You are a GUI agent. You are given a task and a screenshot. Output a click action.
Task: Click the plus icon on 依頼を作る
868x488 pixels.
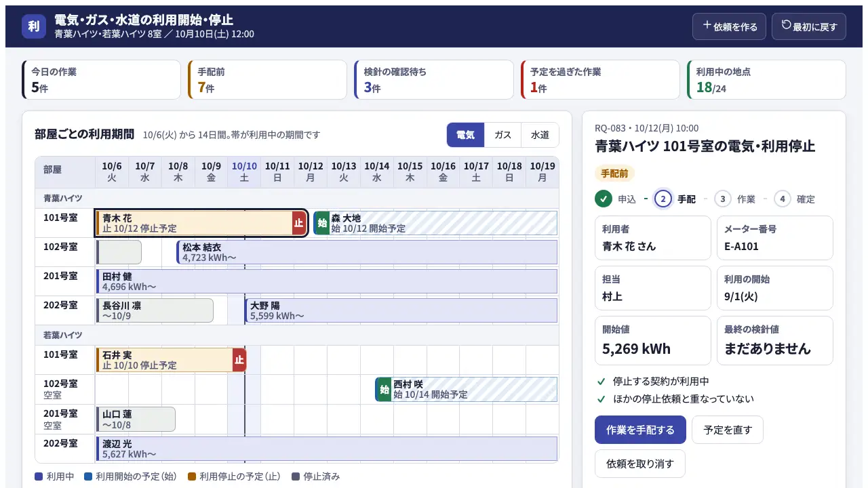point(707,26)
